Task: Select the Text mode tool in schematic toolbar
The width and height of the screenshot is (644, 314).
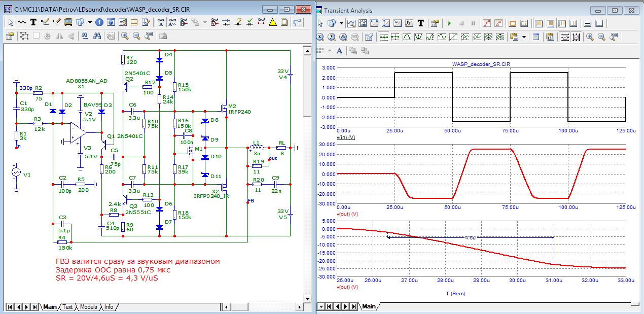Action: point(33,22)
